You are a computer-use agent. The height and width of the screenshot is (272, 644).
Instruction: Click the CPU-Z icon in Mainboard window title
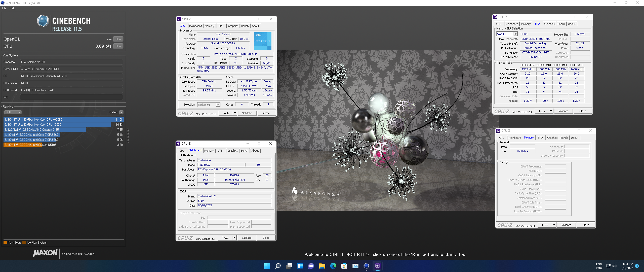click(x=178, y=144)
